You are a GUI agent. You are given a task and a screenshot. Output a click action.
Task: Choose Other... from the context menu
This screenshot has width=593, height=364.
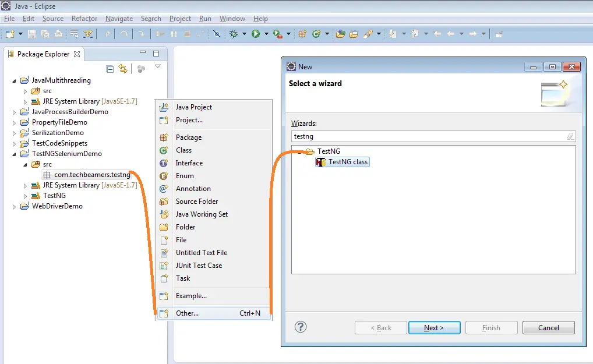point(187,313)
